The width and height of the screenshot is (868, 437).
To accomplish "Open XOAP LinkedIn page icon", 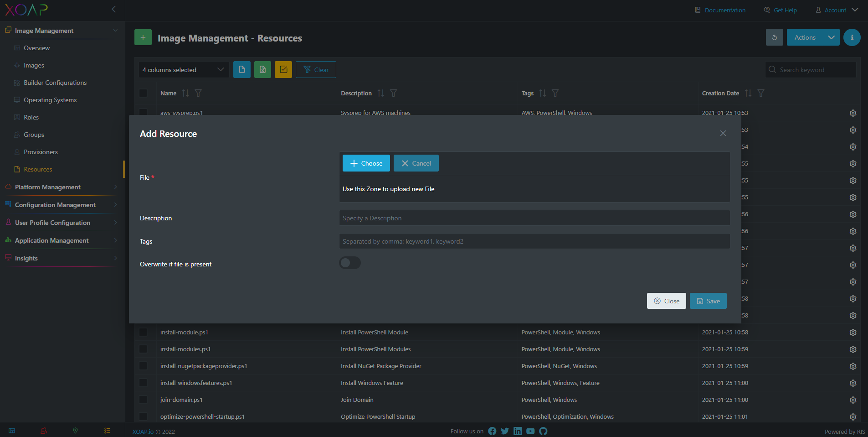I will (x=518, y=431).
